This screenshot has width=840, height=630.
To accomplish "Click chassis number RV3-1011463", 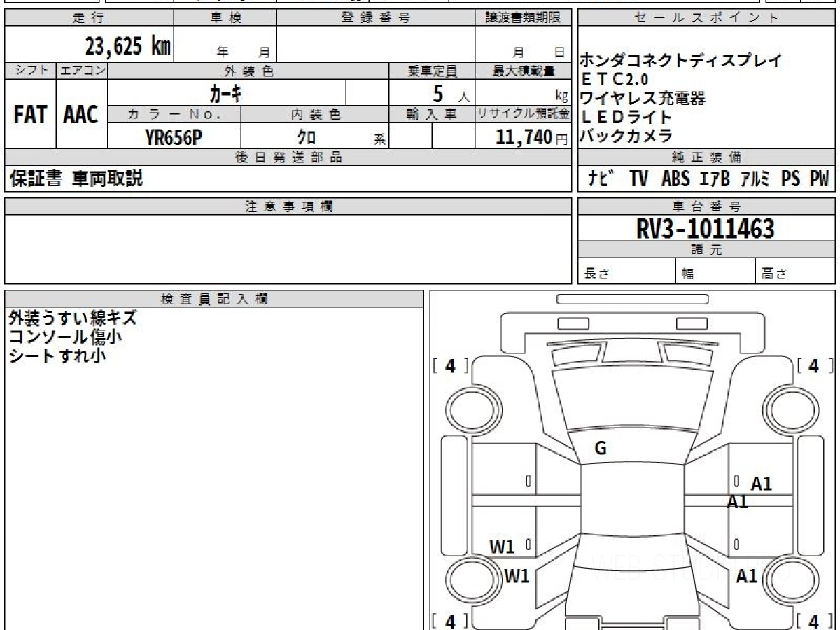I will click(706, 229).
